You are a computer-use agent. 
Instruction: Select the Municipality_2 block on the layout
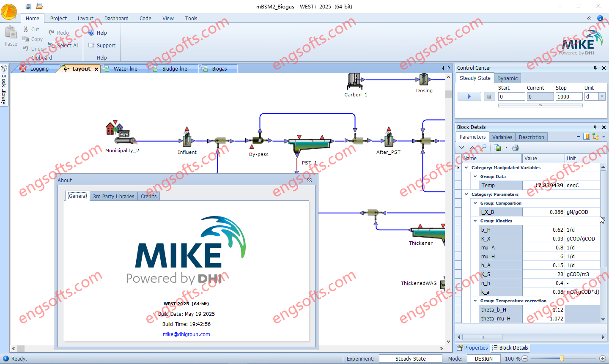[x=121, y=132]
